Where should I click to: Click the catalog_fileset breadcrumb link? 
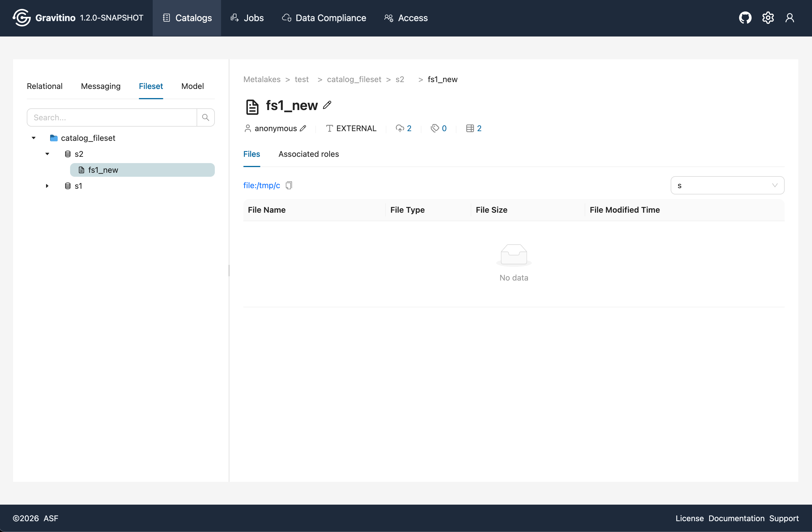click(x=354, y=79)
